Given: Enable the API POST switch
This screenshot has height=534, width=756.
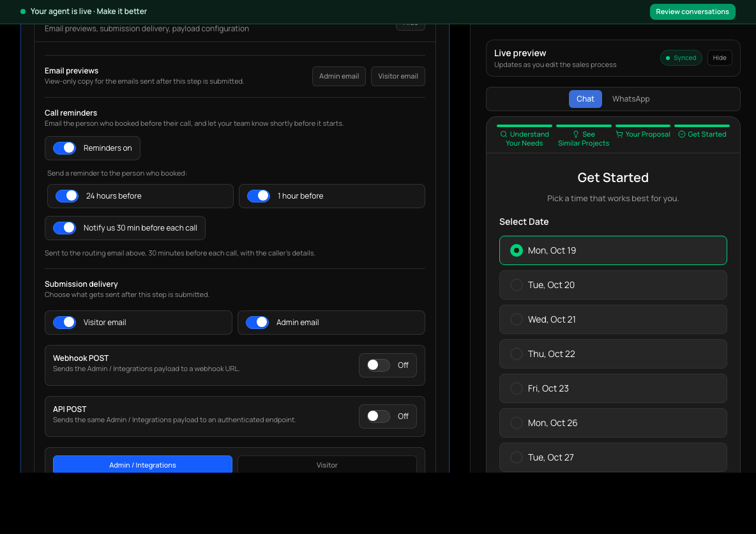Looking at the screenshot, I should [379, 416].
